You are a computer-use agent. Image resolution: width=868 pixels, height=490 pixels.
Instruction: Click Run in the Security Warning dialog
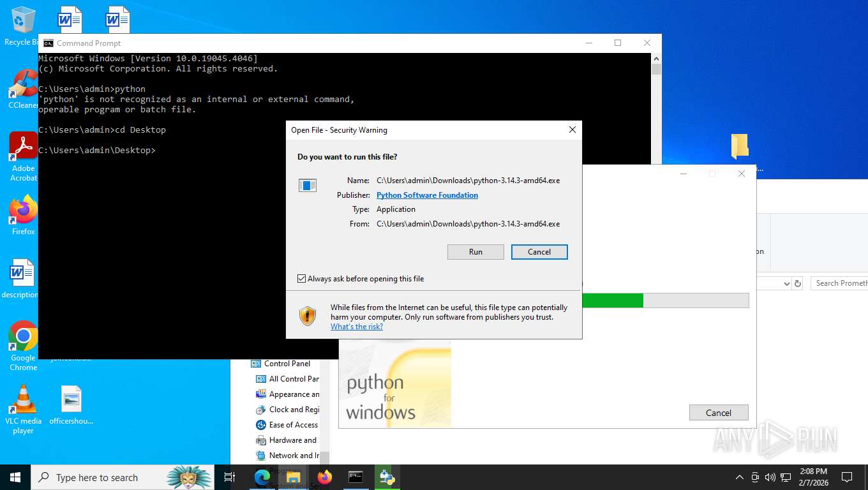tap(475, 252)
